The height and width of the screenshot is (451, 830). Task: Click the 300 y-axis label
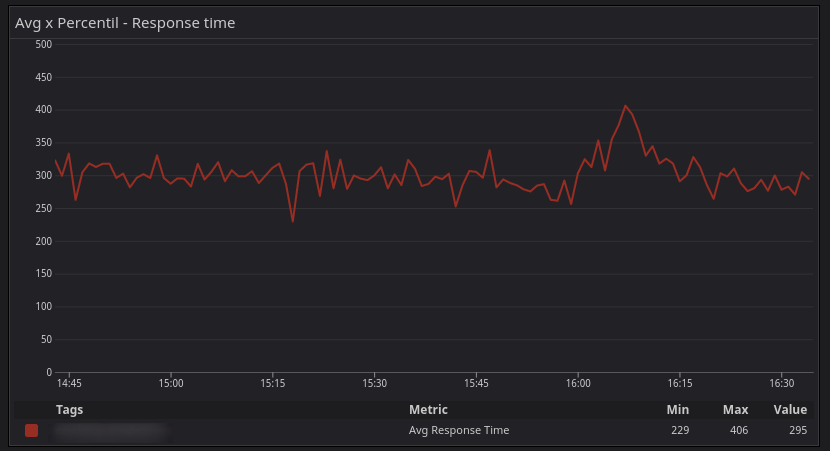43,175
